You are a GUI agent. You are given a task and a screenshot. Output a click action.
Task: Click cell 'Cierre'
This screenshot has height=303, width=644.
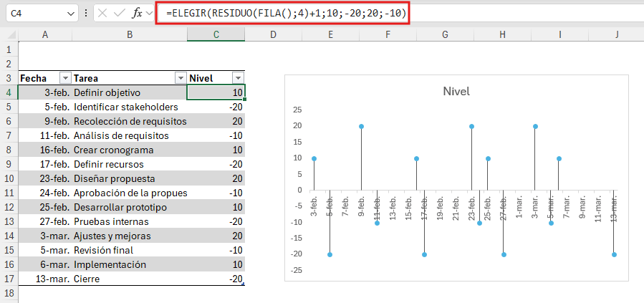tap(130, 279)
